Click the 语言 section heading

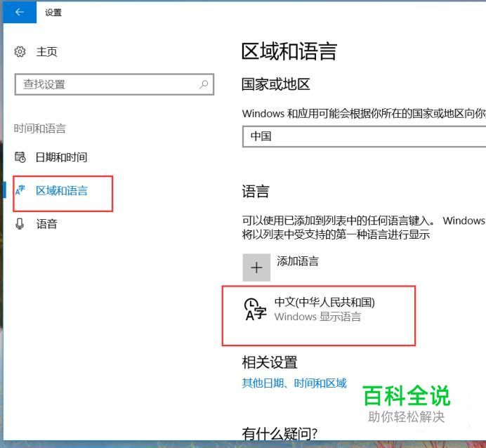(x=256, y=191)
